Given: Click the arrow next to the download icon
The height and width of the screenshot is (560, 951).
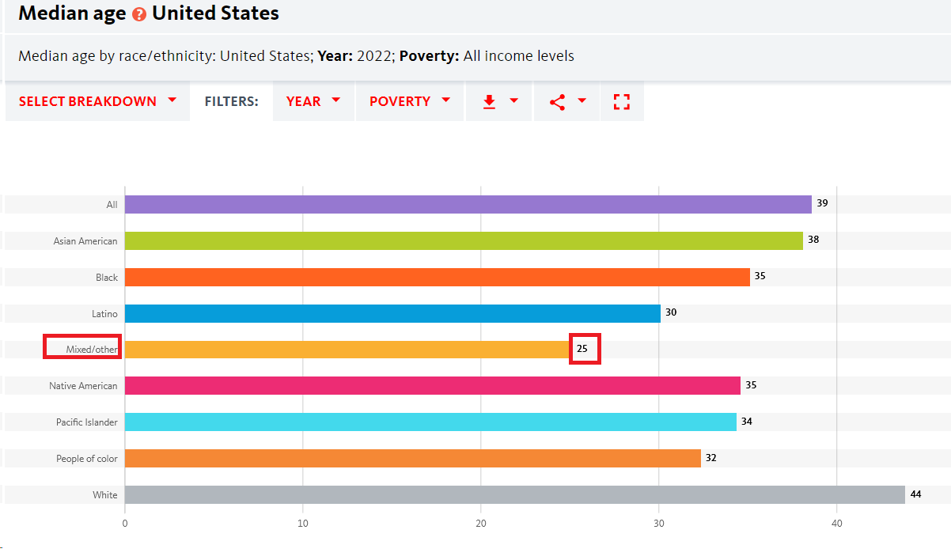Looking at the screenshot, I should click(514, 100).
